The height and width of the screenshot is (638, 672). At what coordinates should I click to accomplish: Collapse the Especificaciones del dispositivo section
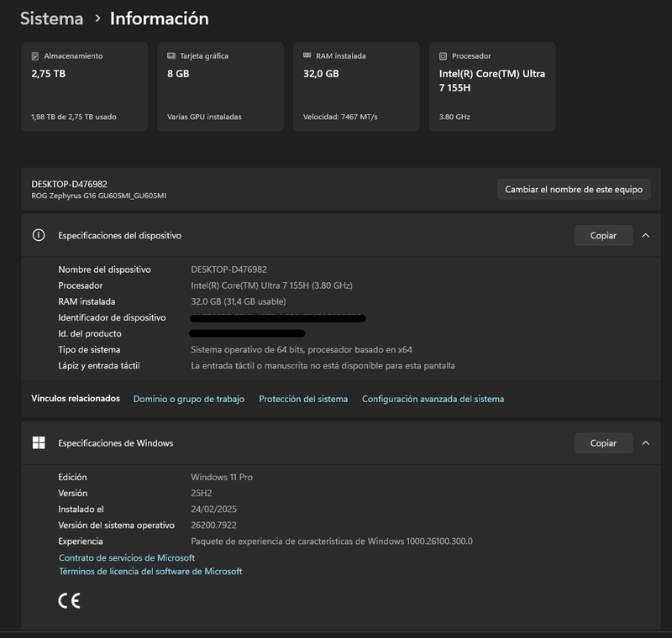coord(645,236)
